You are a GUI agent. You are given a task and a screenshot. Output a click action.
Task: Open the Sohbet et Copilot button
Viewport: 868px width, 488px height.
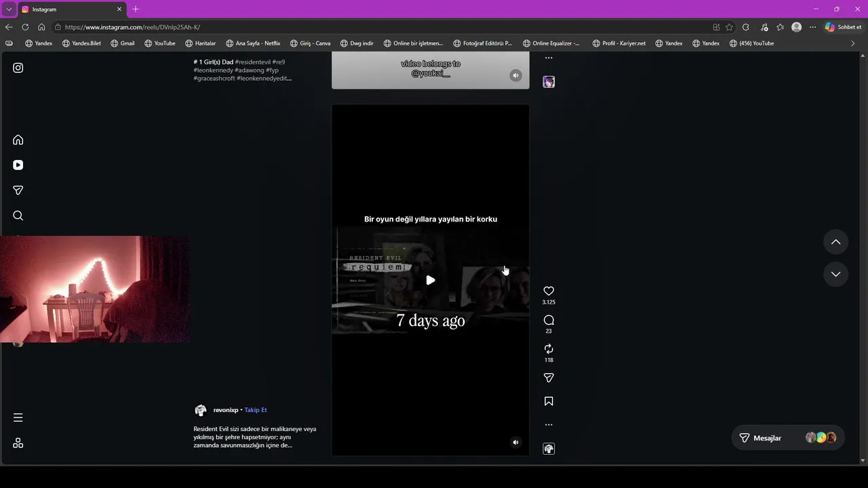(844, 27)
